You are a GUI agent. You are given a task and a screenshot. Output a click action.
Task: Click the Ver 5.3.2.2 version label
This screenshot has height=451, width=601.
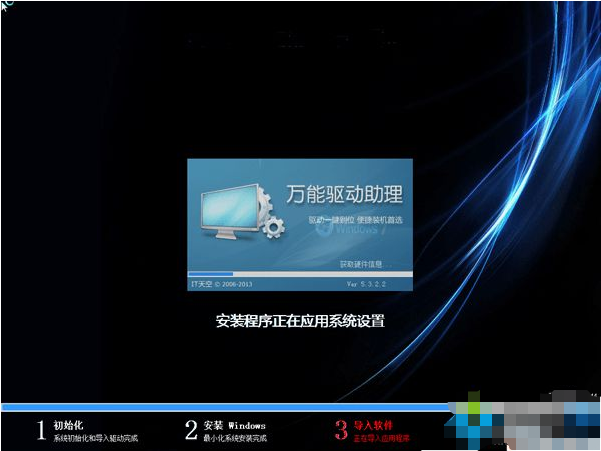[366, 284]
